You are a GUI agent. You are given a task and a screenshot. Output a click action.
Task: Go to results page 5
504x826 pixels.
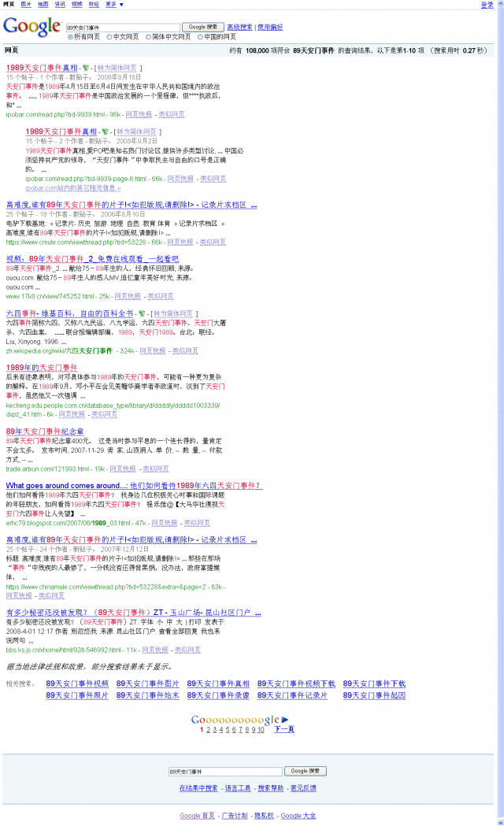pos(228,730)
